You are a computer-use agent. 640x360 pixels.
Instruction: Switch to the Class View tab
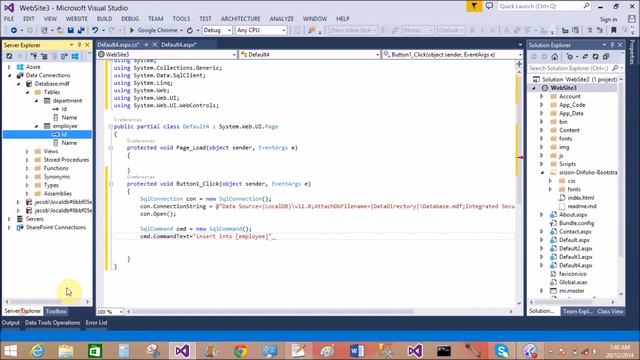click(x=610, y=311)
